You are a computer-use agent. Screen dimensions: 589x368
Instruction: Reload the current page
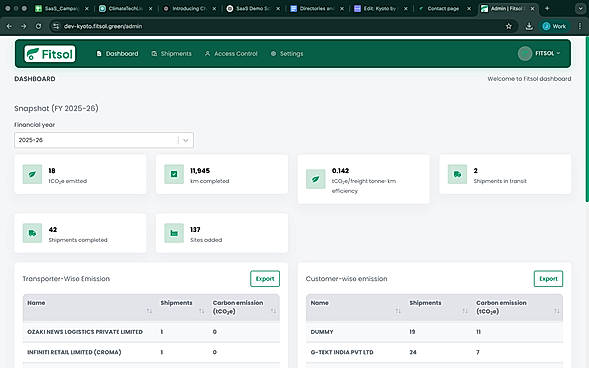pyautogui.click(x=38, y=26)
